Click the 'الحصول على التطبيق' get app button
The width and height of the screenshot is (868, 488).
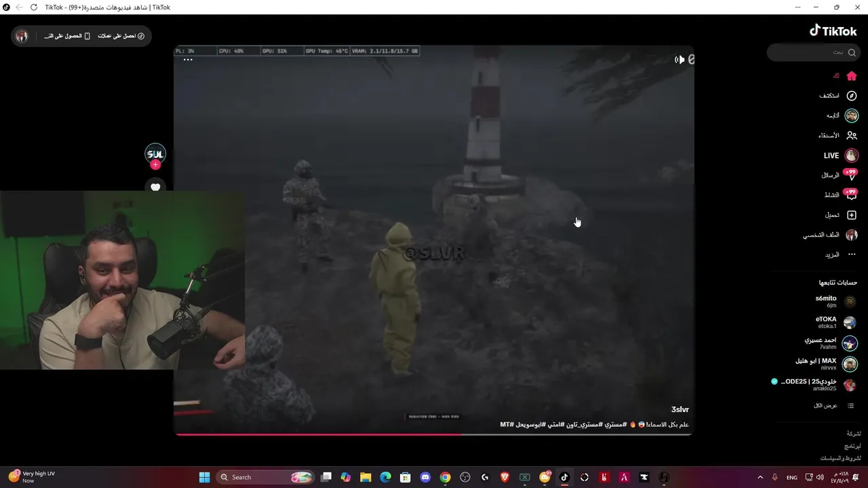coord(67,36)
